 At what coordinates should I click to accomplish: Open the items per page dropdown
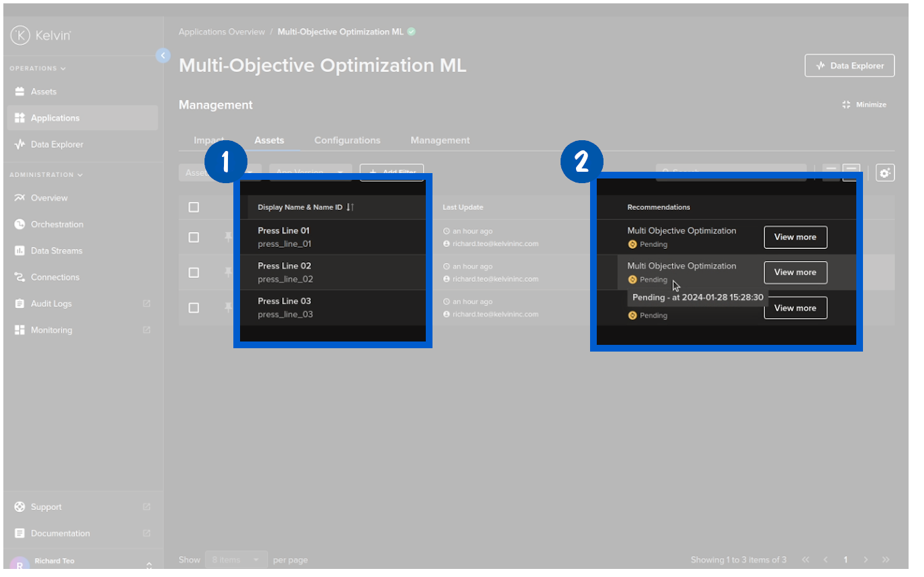236,560
